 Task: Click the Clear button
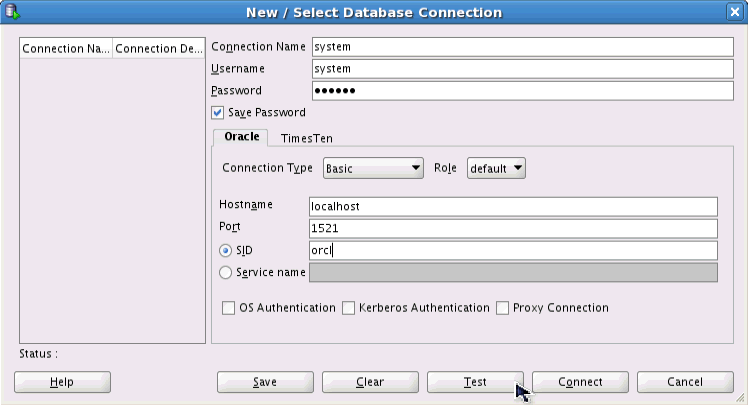tap(370, 382)
